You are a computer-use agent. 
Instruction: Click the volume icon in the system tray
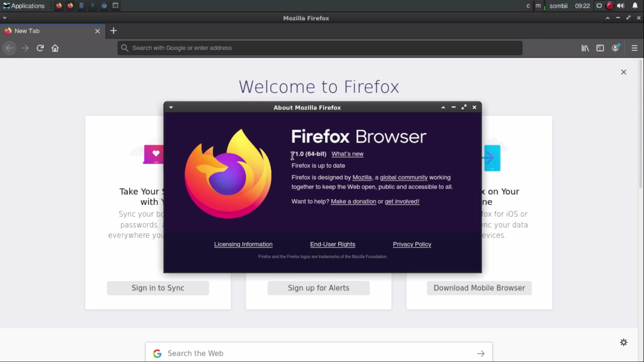tap(619, 6)
